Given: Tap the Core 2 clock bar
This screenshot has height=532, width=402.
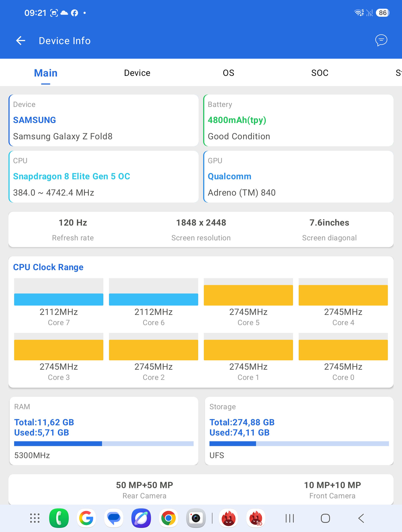Looking at the screenshot, I should coord(154,347).
